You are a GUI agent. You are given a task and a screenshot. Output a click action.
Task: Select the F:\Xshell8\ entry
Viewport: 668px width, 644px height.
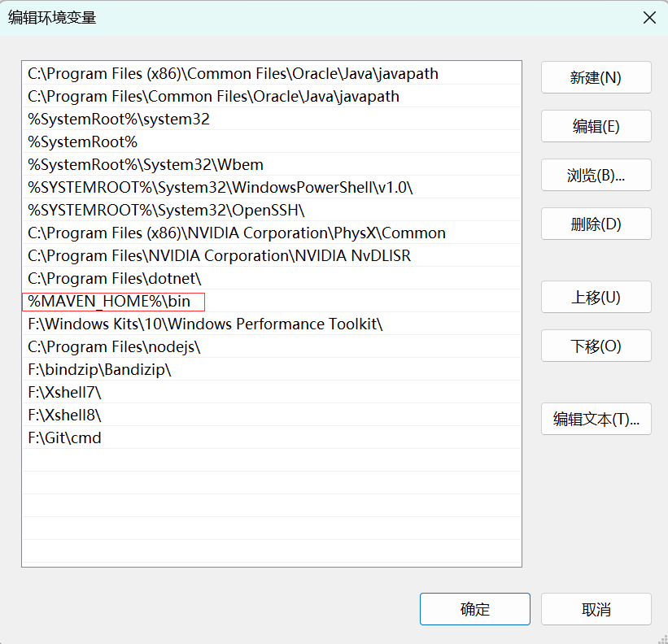tap(272, 415)
